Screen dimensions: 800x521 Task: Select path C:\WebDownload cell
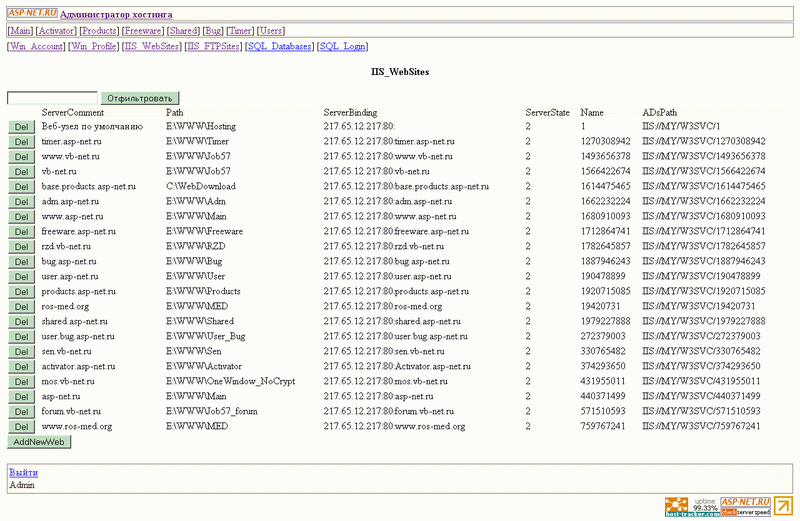tap(201, 186)
